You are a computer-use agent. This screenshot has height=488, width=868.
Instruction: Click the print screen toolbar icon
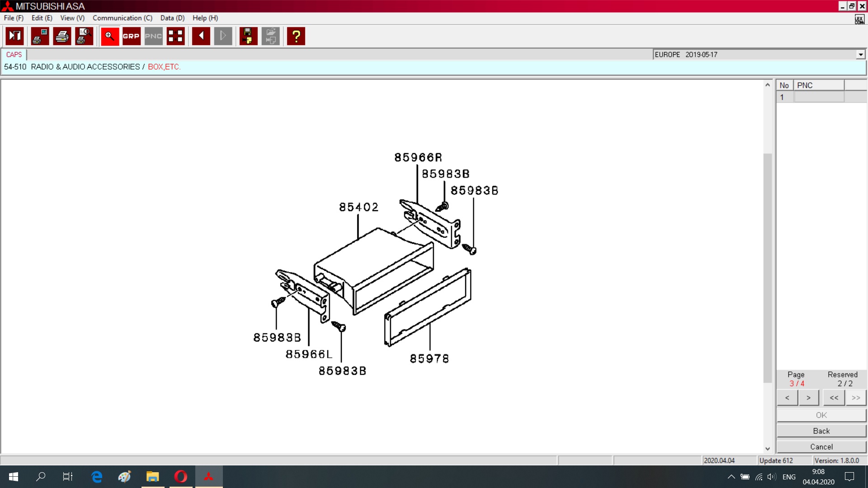coord(40,36)
